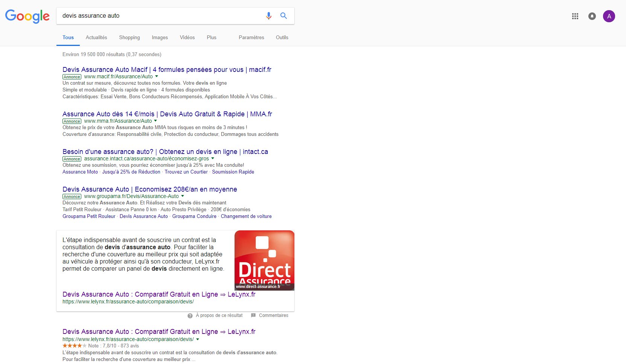
Task: Click Annonce badge of macif.fr ad
Action: click(x=72, y=77)
